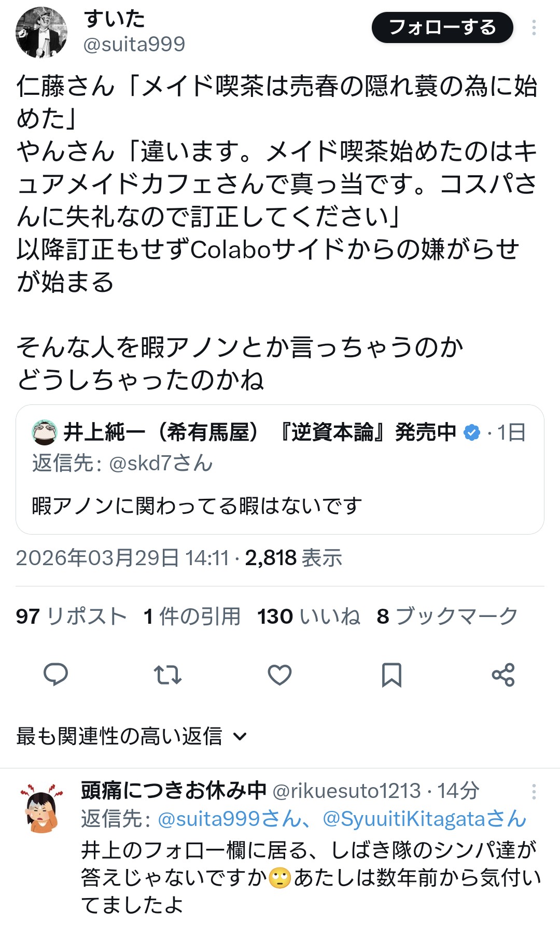This screenshot has width=560, height=925.
Task: Open more options for すいた's post
Action: pyautogui.click(x=534, y=27)
